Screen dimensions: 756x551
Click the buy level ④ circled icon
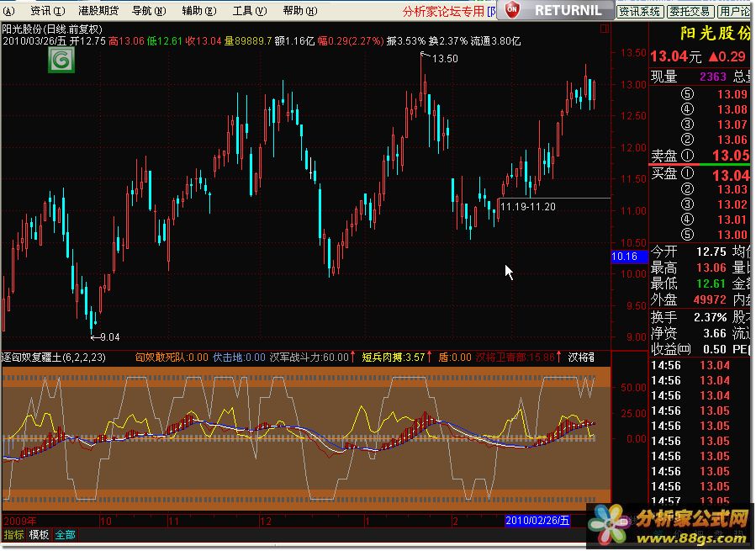pyautogui.click(x=687, y=220)
